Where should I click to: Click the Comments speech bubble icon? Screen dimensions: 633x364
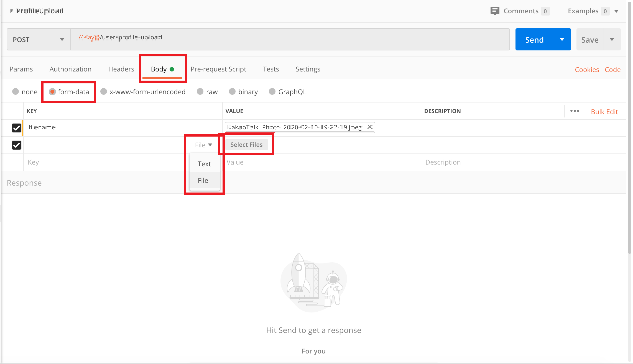coord(495,11)
